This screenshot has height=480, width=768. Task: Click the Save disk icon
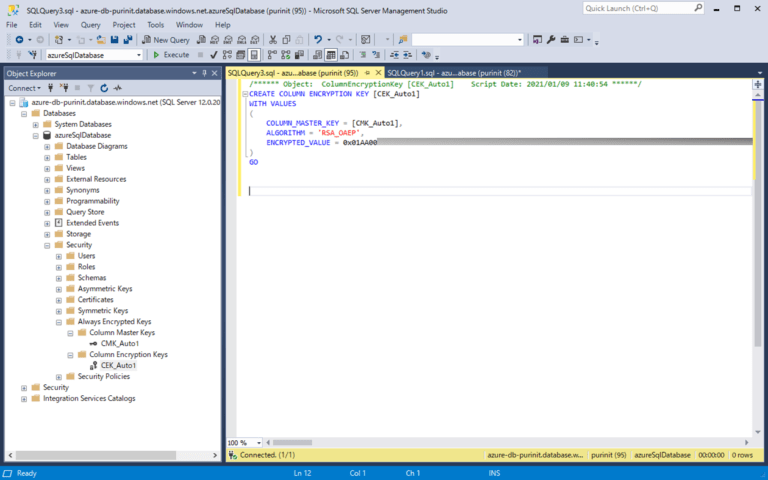coord(115,40)
